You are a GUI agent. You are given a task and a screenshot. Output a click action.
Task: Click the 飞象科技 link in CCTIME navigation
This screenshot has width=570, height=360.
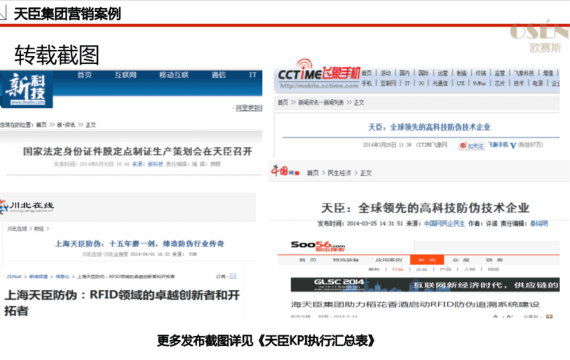[x=523, y=73]
